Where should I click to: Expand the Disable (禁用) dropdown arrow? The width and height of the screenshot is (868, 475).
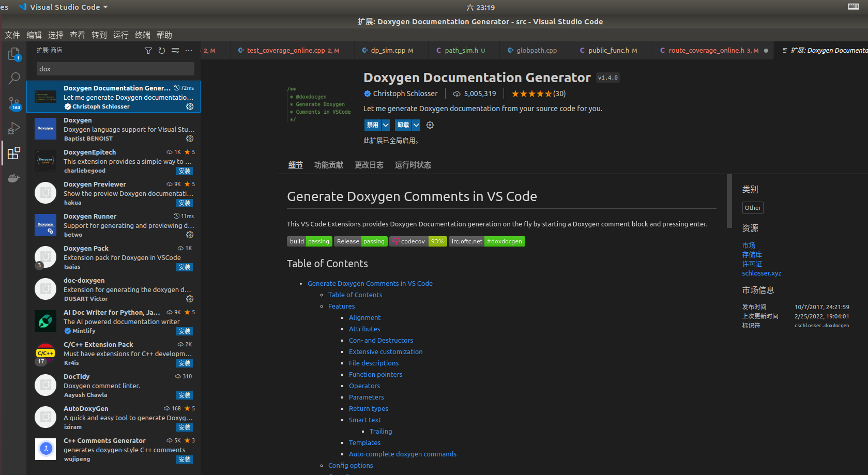coord(386,125)
